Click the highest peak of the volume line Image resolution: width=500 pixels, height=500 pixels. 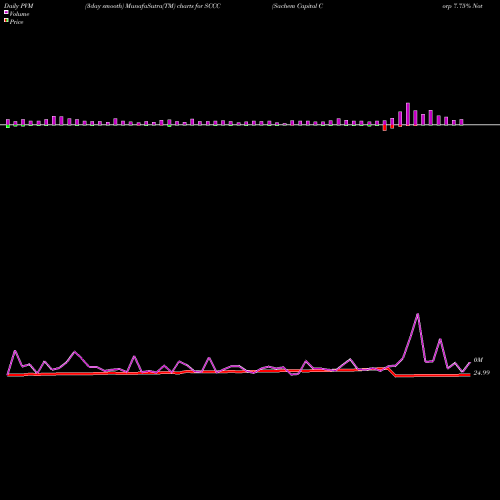point(418,314)
